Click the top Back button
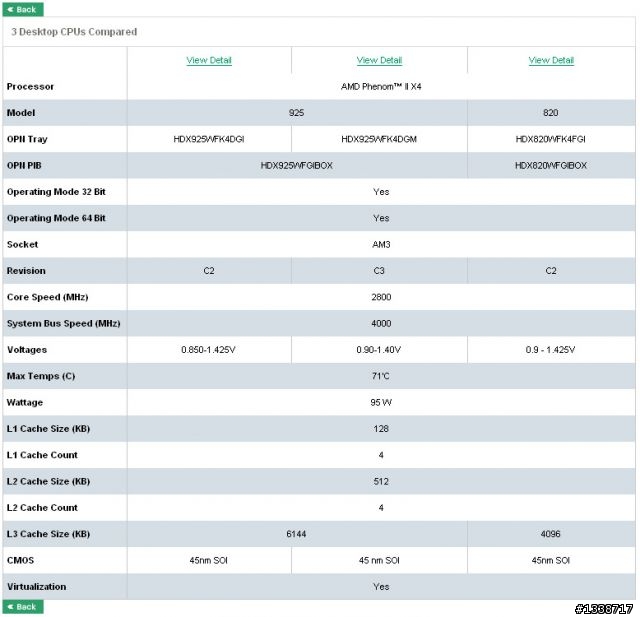The width and height of the screenshot is (640, 617). click(23, 9)
